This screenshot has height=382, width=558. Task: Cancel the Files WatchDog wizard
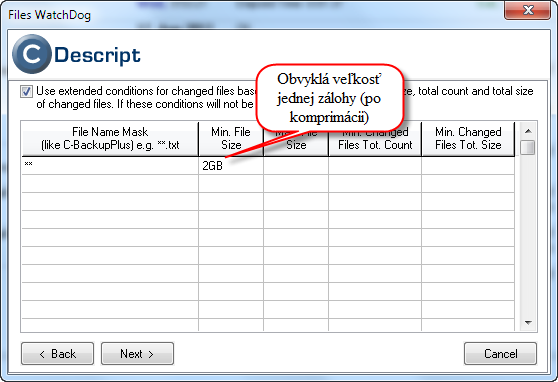500,354
